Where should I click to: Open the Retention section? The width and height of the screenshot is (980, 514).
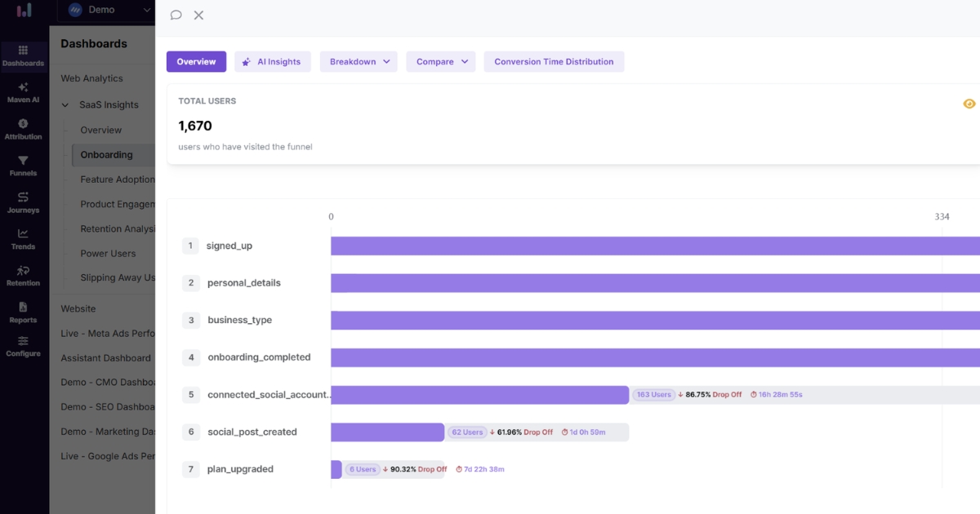[23, 276]
